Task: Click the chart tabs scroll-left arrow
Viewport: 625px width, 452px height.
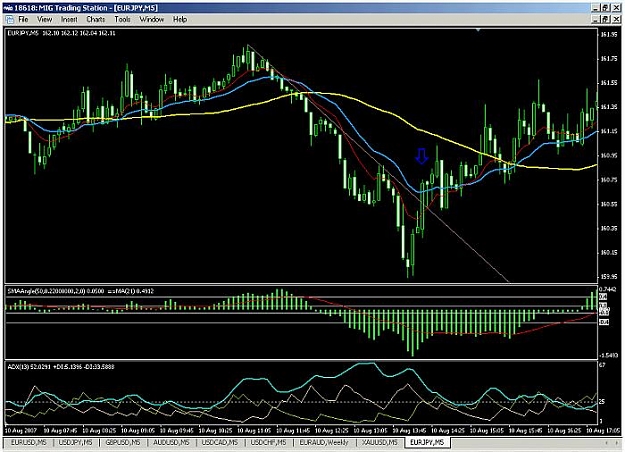Action: coord(607,442)
